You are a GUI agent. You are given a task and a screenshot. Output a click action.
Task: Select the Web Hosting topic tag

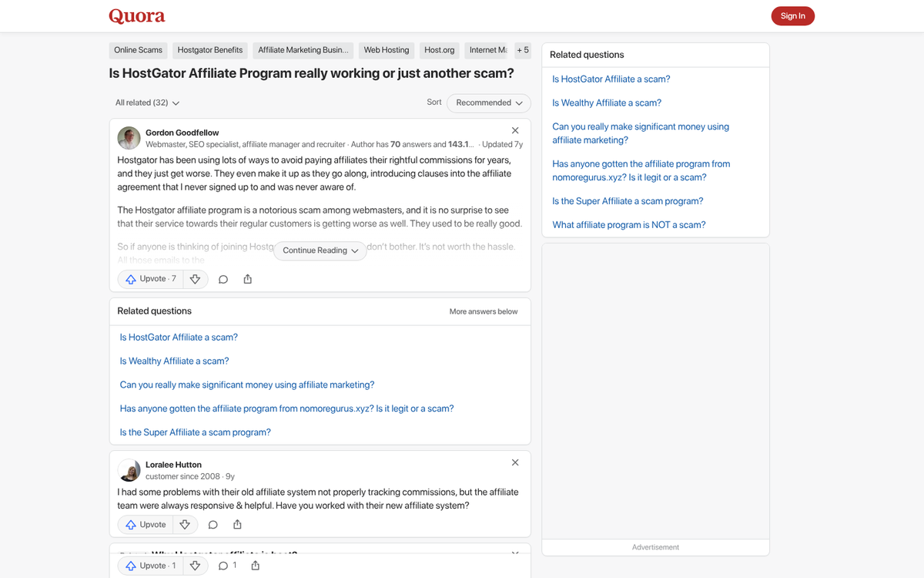pyautogui.click(x=386, y=50)
